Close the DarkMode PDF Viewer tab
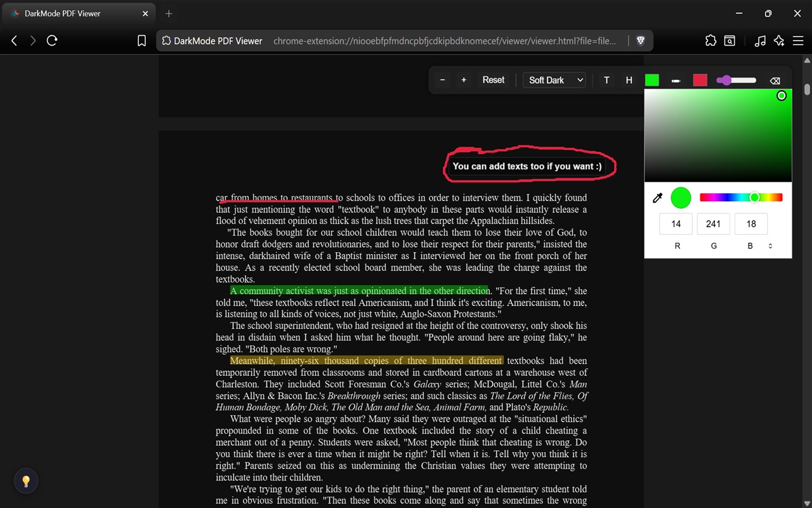Viewport: 812px width, 508px height. coord(145,13)
